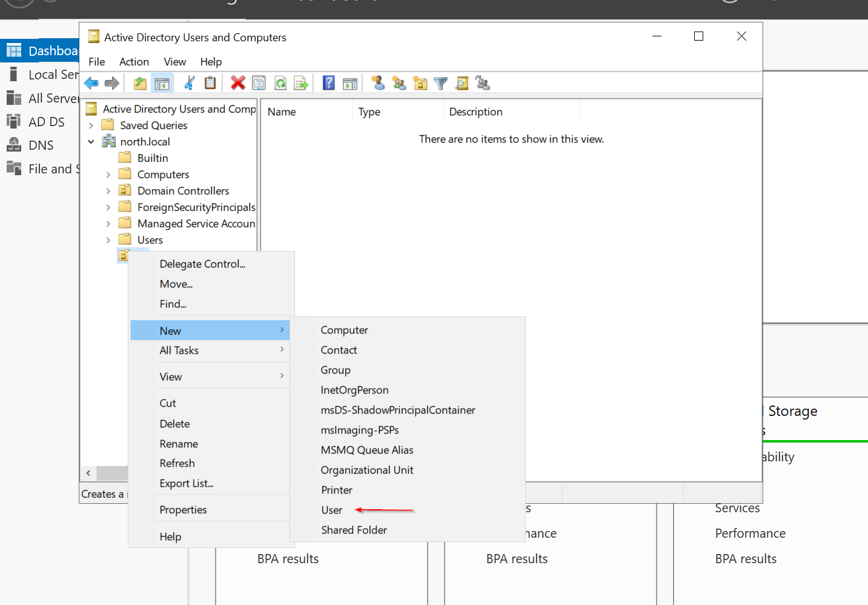Click the Paste clipboard toolbar icon
Screen dimensions: 868x605
[210, 83]
